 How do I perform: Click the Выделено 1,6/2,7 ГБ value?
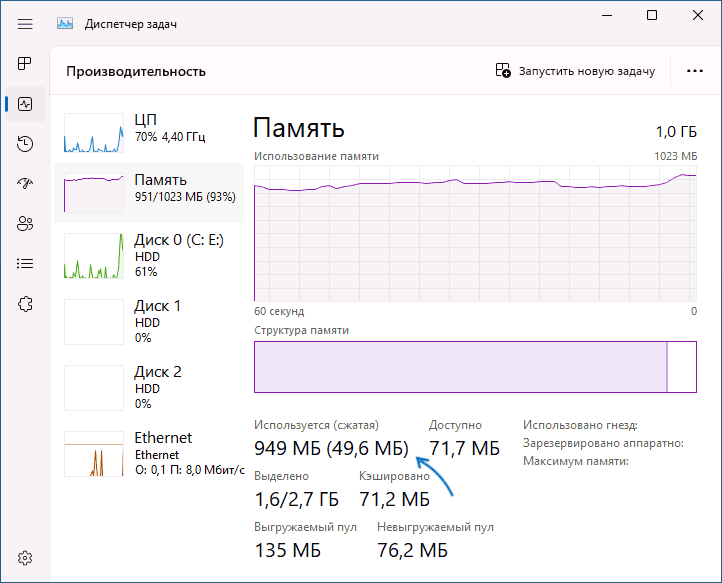tap(297, 499)
